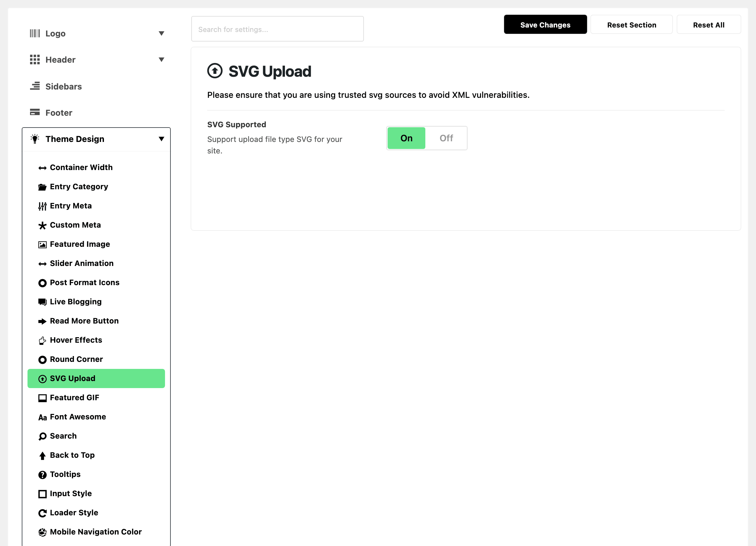Open Input Style settings
The image size is (756, 546).
[x=96, y=494]
